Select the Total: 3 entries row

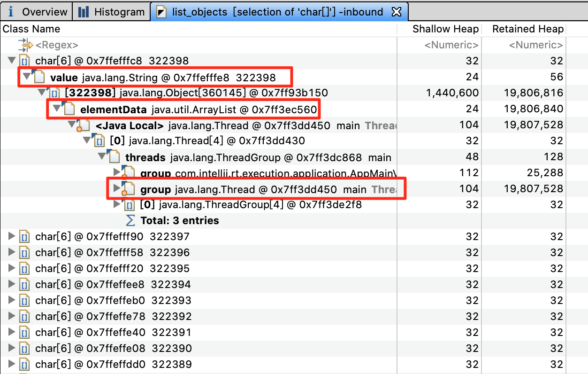294,220
